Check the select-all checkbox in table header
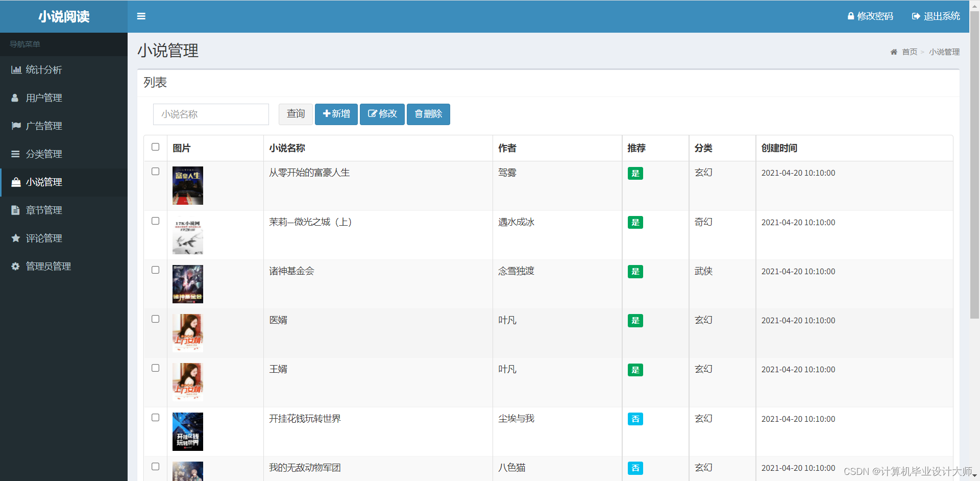The width and height of the screenshot is (980, 481). 156,147
